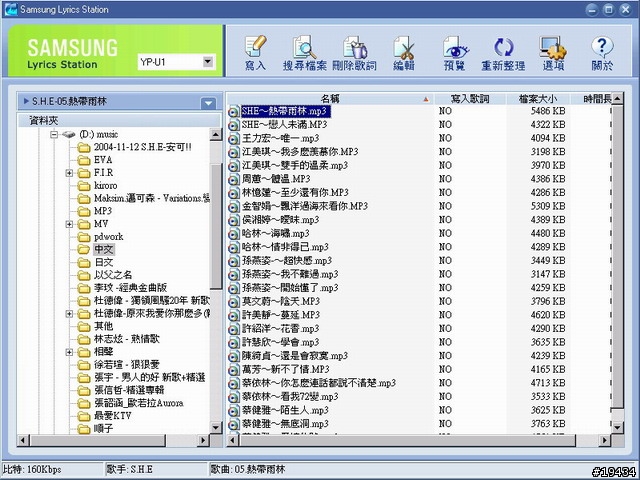Click the music icon beside 莫文蔚~陰天.MP3
640x480 pixels.
click(233, 302)
